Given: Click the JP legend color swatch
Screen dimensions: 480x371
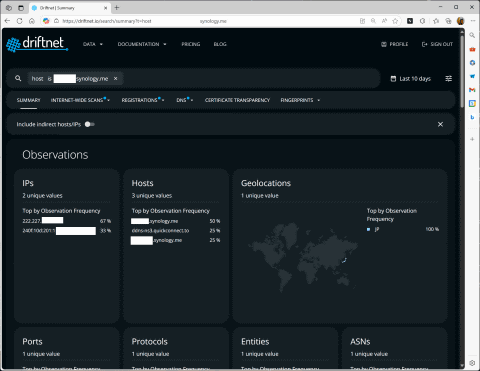Looking at the screenshot, I should point(368,229).
